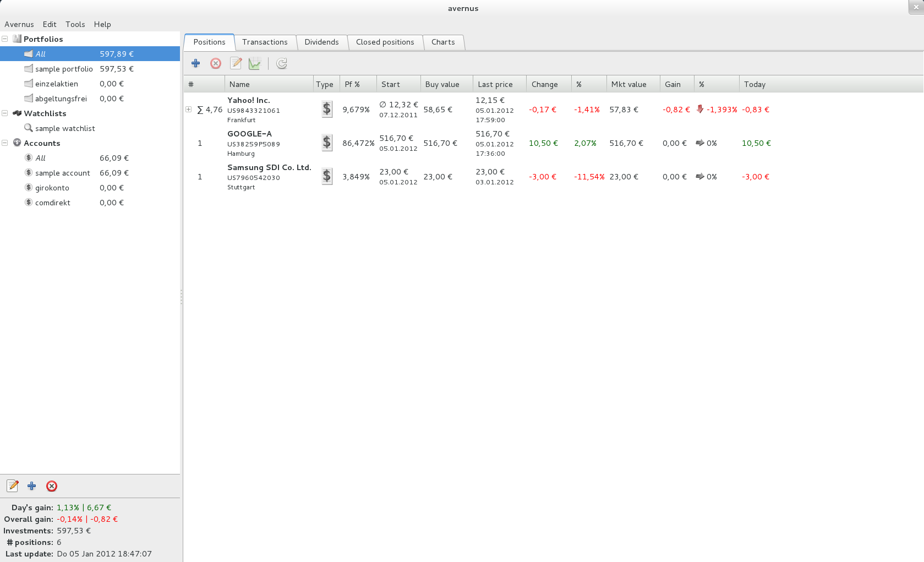The width and height of the screenshot is (924, 562).
Task: Click the edit icon below the sidebar
Action: (13, 486)
